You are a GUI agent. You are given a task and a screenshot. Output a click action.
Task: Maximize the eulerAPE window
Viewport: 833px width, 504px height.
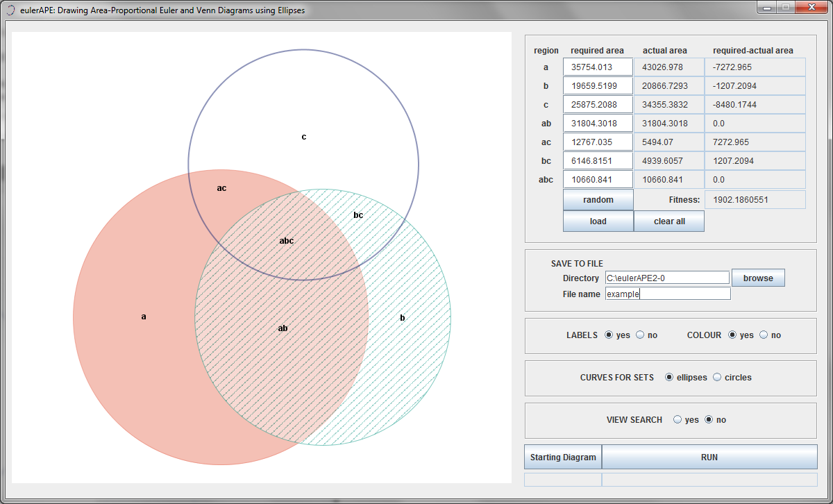point(785,7)
